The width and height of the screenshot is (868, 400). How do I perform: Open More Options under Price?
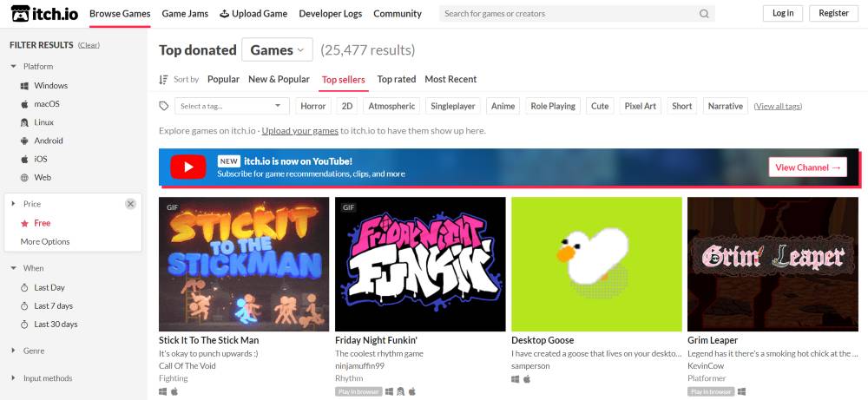coord(45,242)
